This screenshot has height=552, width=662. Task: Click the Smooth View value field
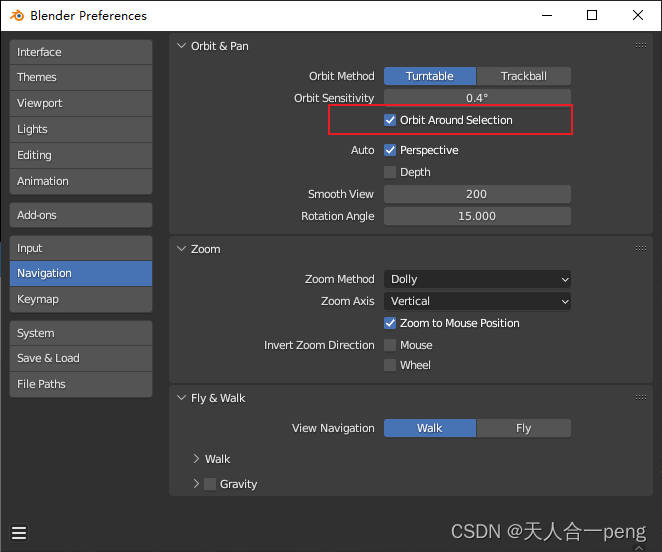(x=477, y=194)
